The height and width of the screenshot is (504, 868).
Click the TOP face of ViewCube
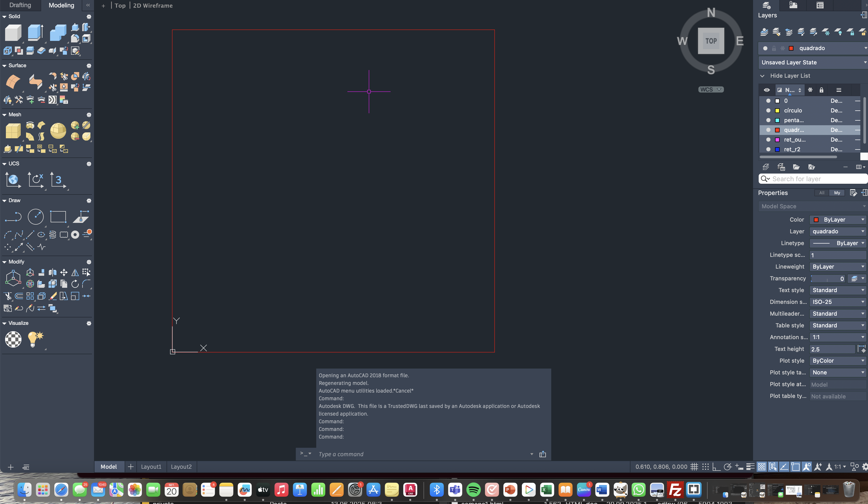711,41
